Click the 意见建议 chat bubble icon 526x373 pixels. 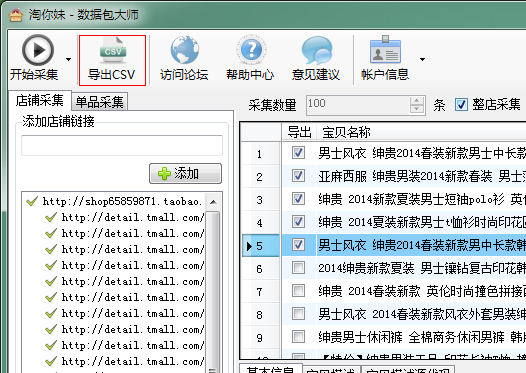[317, 50]
